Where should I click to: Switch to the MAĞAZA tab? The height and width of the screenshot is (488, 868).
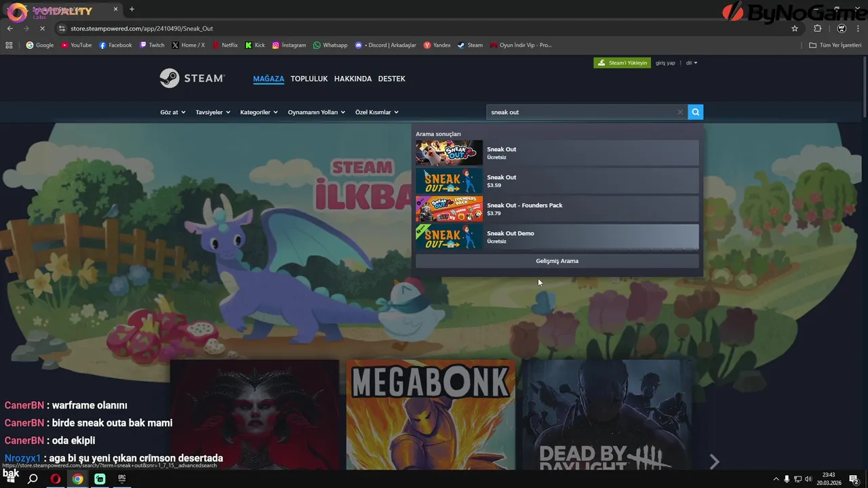tap(269, 79)
